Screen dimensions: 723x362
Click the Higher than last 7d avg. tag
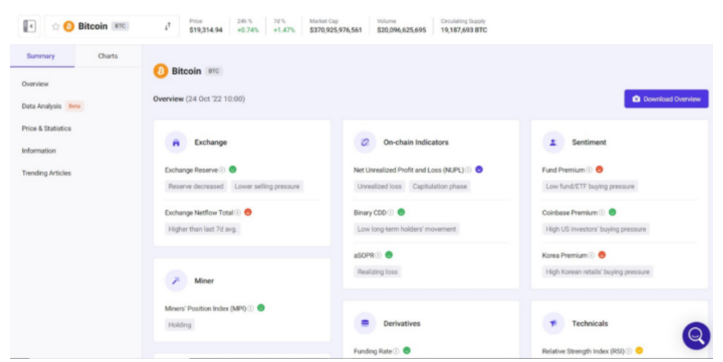coord(203,229)
